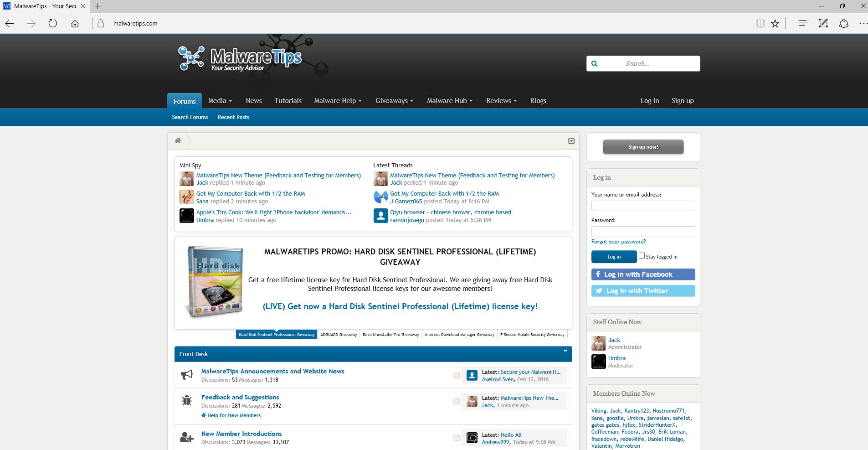Open a new browser tab
Image resolution: width=868 pixels, height=450 pixels.
[x=98, y=6]
